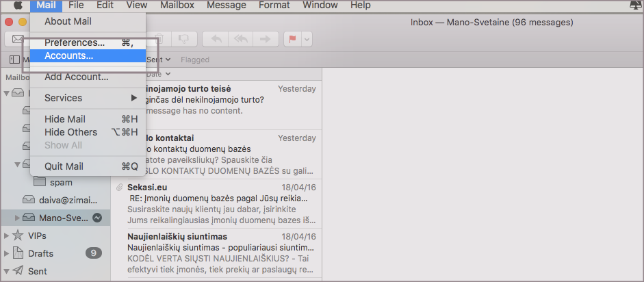The height and width of the screenshot is (282, 644).
Task: Click activity badge on Mano-Sve mailbox
Action: (x=97, y=218)
